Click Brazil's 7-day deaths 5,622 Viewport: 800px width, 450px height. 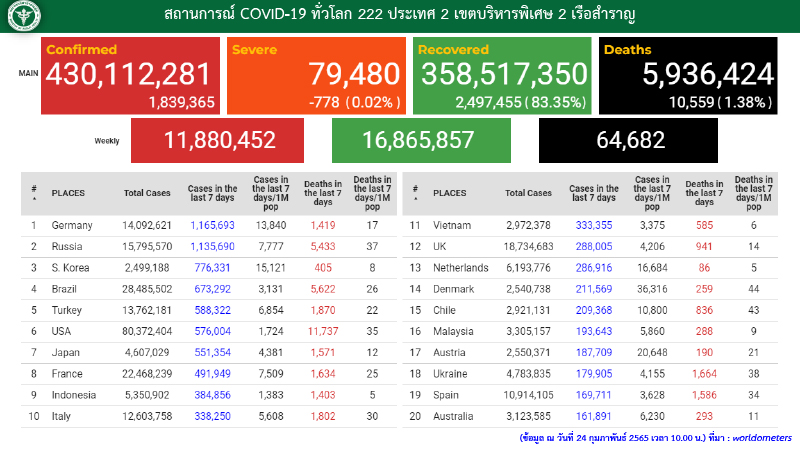click(x=323, y=289)
